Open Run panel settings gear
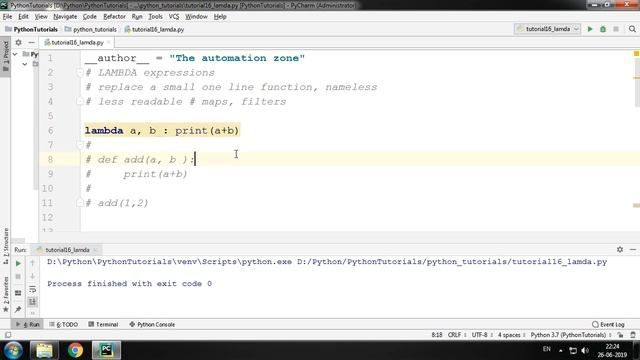 coord(620,249)
